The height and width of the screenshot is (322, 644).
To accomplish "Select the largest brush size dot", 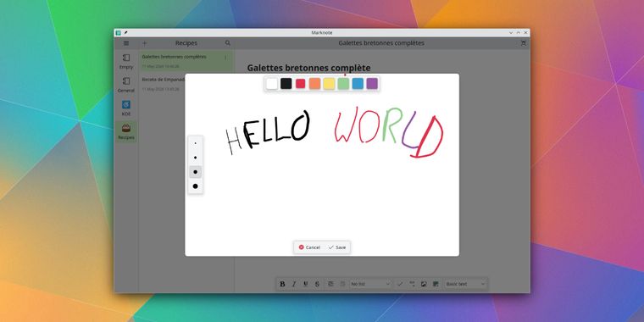I will pyautogui.click(x=196, y=186).
